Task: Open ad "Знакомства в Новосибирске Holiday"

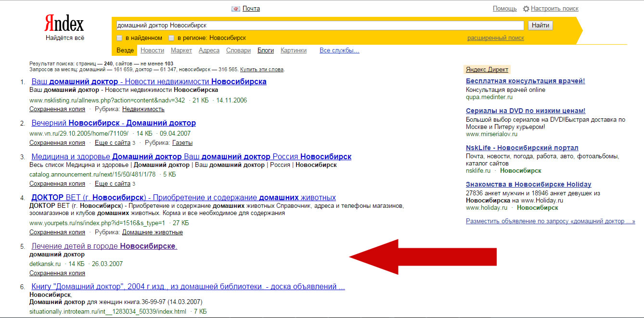Action: pos(528,184)
